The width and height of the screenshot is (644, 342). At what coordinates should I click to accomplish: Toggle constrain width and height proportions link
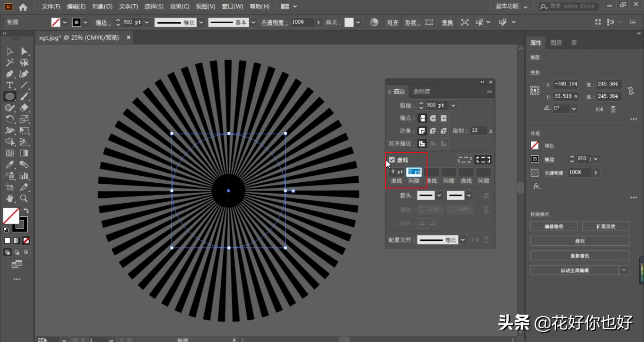pyautogui.click(x=631, y=90)
